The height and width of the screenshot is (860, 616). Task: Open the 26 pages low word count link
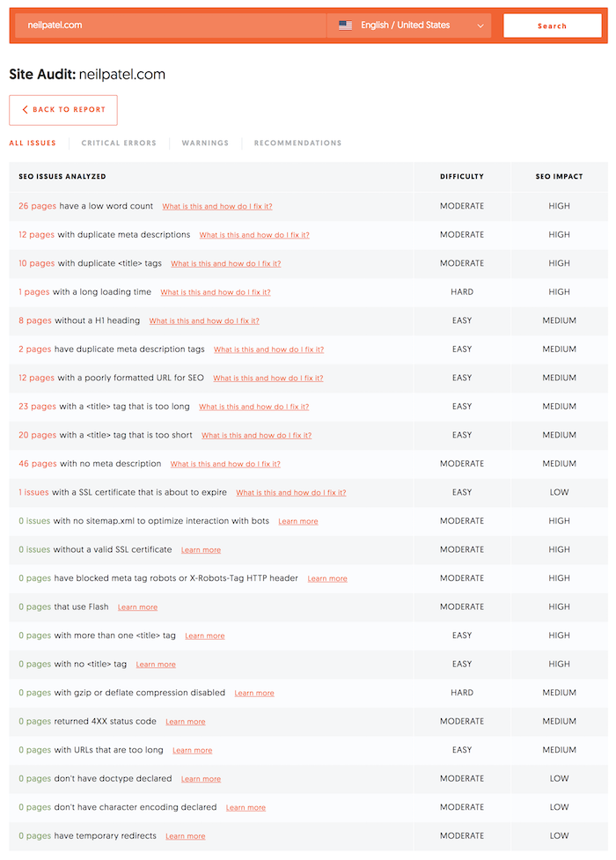click(37, 206)
